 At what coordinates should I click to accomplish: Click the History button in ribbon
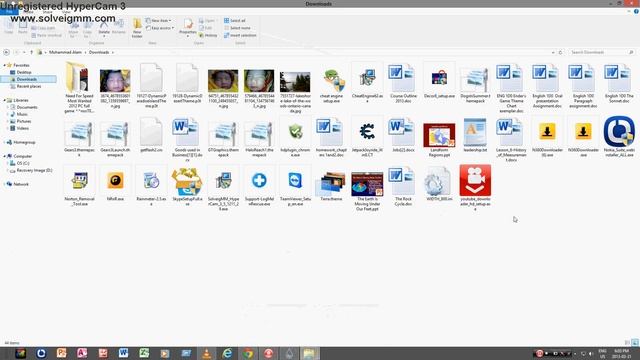click(208, 35)
